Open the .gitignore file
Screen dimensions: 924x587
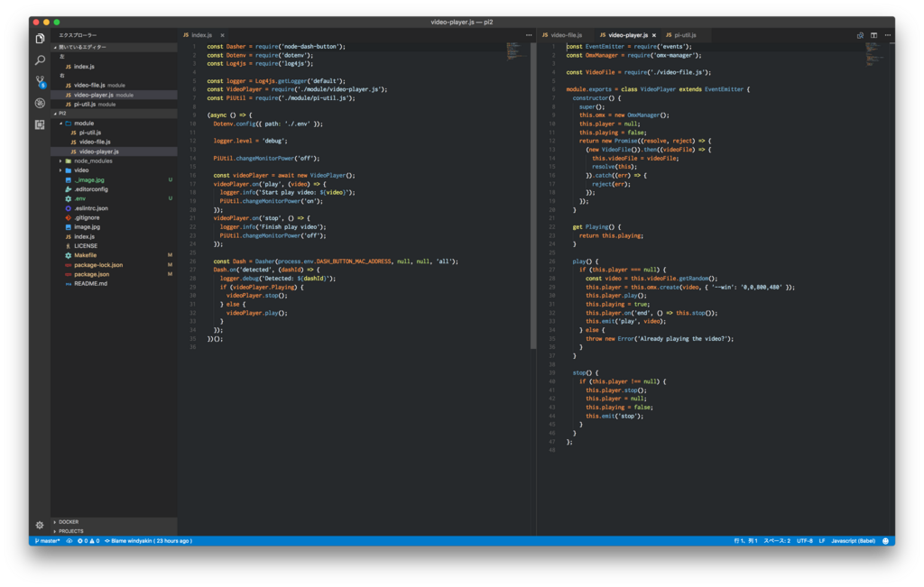[x=114, y=217]
